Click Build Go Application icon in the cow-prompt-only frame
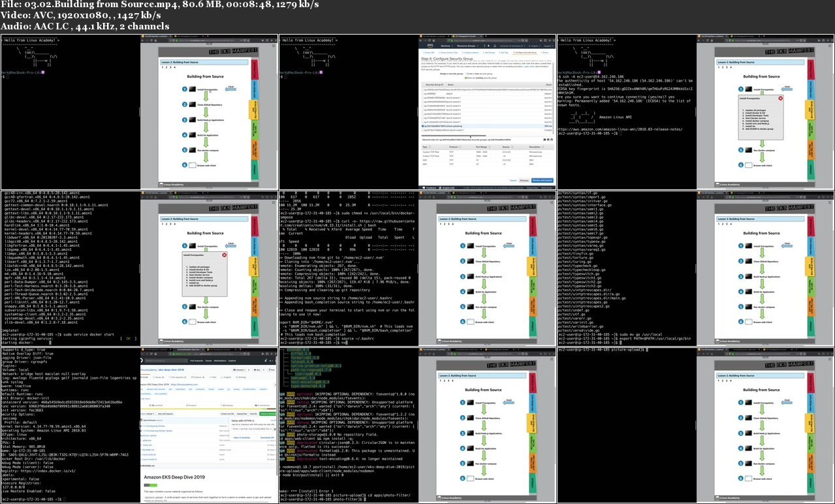This screenshot has width=835, height=504. click(x=193, y=135)
